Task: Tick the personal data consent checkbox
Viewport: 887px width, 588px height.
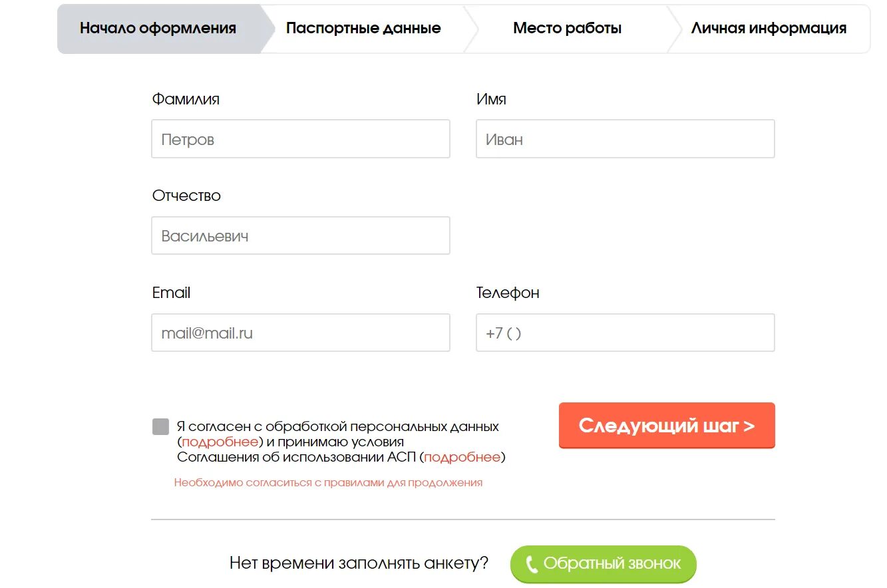Action: (160, 426)
